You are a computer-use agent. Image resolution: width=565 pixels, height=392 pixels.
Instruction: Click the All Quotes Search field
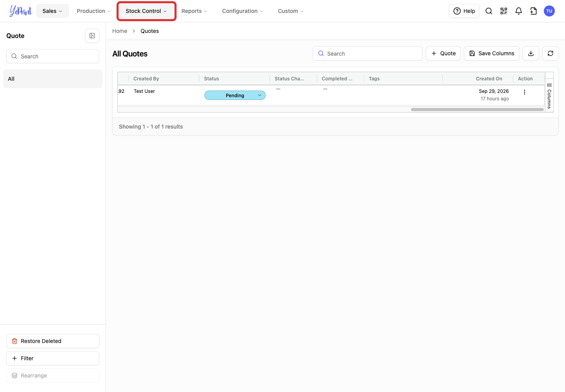368,53
